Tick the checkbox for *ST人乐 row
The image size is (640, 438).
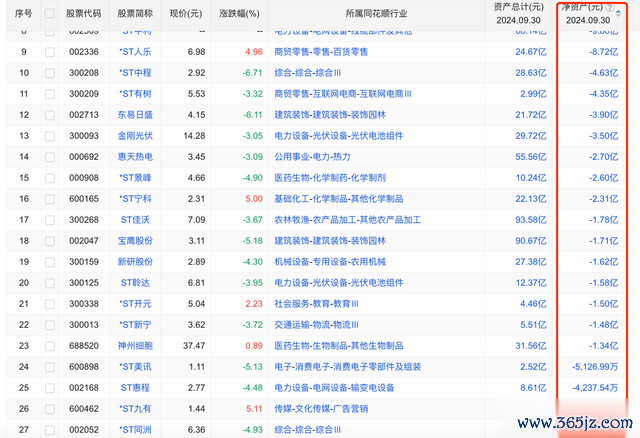tap(51, 51)
